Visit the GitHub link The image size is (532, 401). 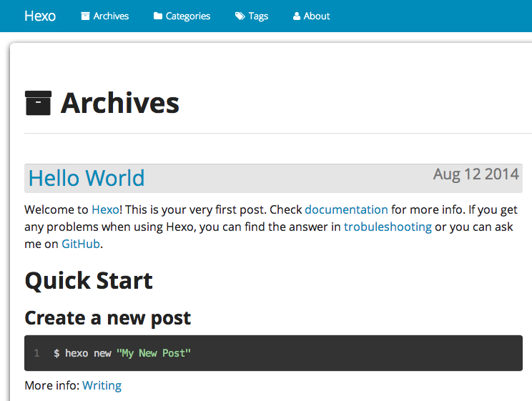pyautogui.click(x=81, y=244)
